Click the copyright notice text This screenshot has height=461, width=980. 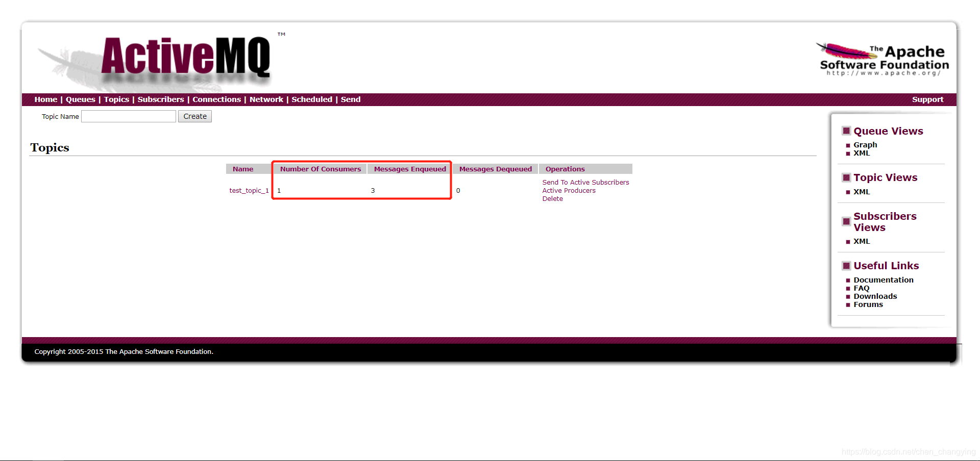124,351
